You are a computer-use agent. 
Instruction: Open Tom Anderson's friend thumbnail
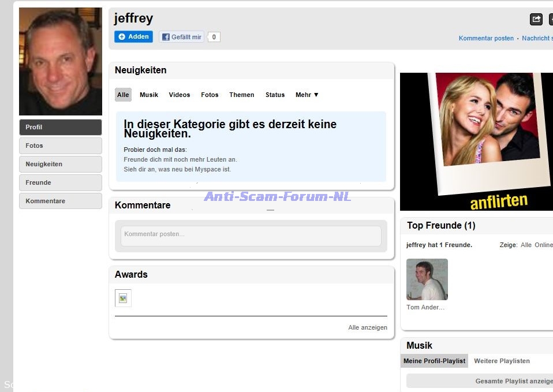[x=427, y=279]
